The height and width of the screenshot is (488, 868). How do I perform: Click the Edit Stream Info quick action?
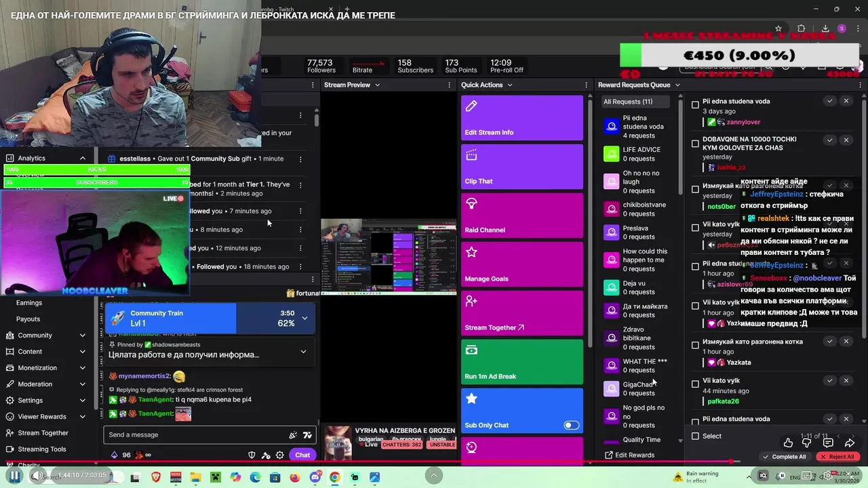[x=522, y=117]
